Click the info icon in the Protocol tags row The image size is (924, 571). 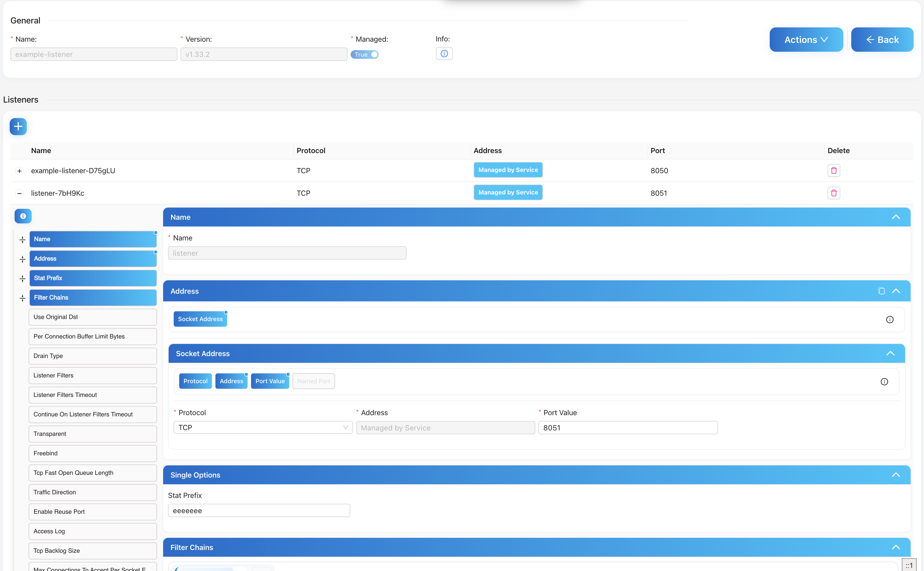[x=884, y=381]
